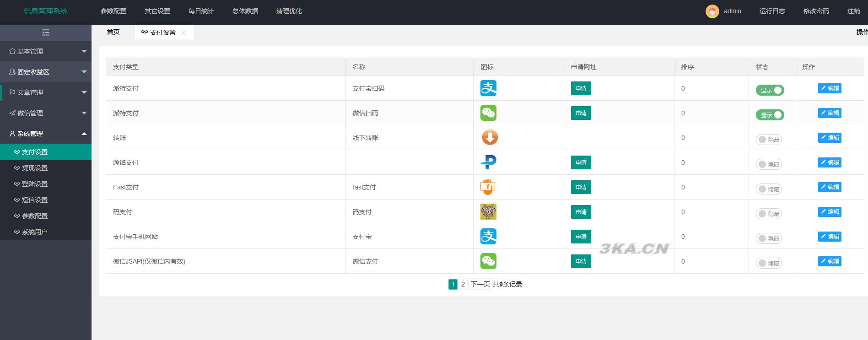Click the orange hand icon for Fast支付

click(488, 187)
